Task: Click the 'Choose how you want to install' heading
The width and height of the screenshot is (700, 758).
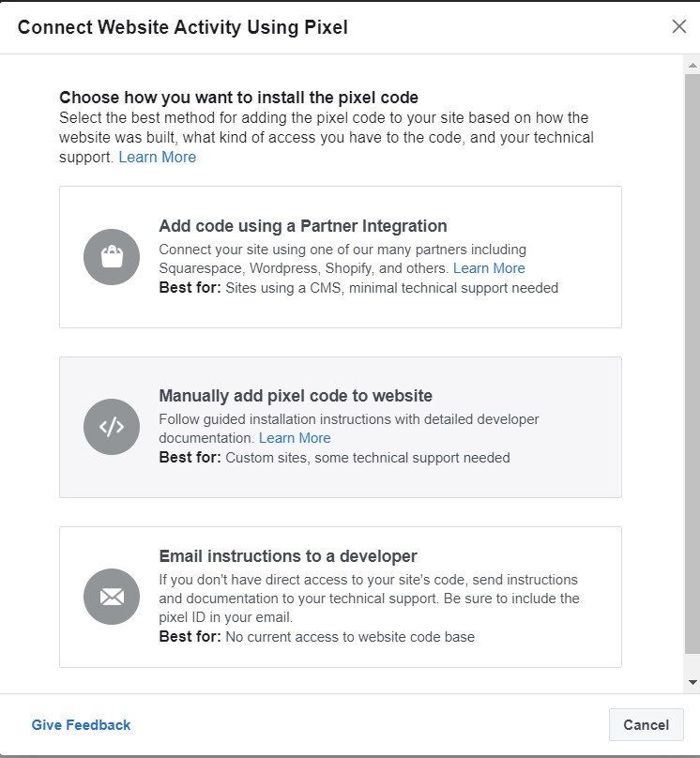Action: click(x=239, y=98)
